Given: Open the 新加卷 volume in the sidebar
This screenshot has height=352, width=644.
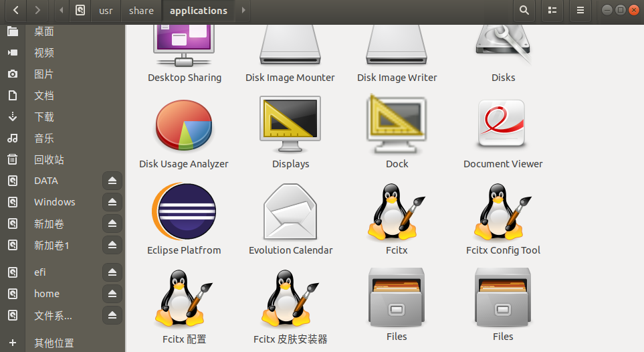Looking at the screenshot, I should point(49,224).
